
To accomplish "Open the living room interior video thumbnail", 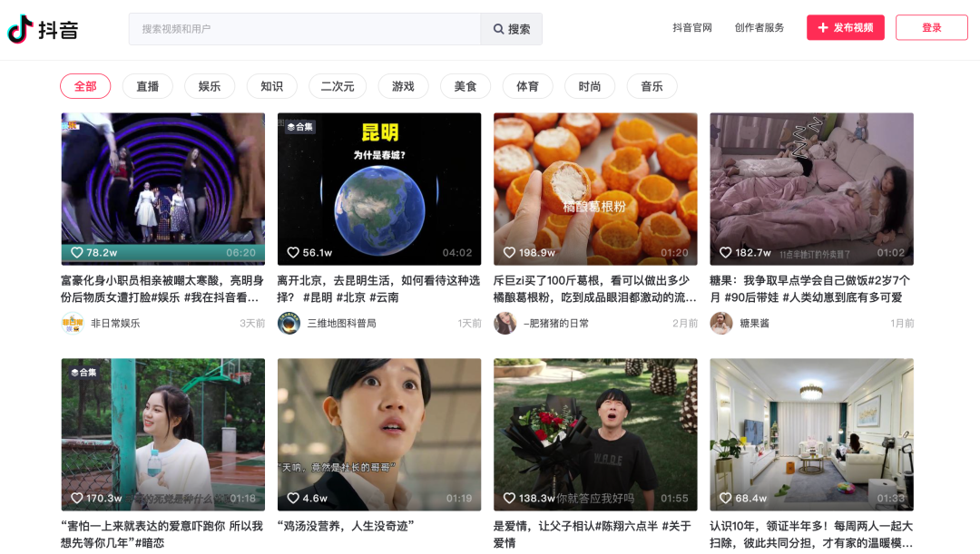I will point(812,434).
